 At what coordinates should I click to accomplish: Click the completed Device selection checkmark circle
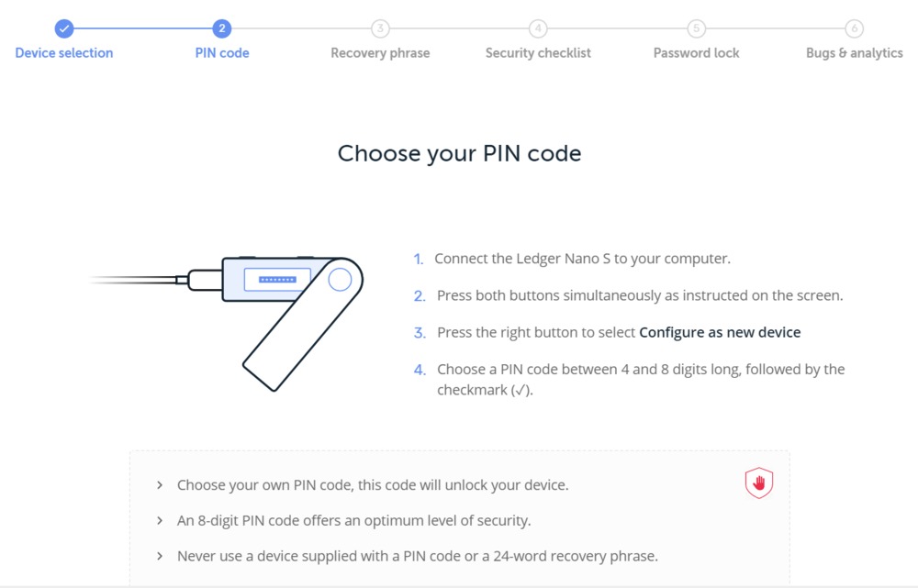point(64,28)
